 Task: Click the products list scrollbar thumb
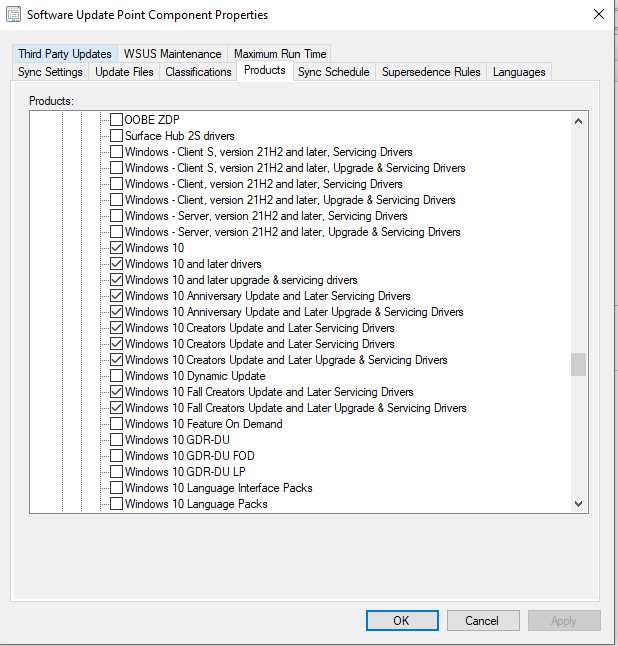pyautogui.click(x=578, y=364)
